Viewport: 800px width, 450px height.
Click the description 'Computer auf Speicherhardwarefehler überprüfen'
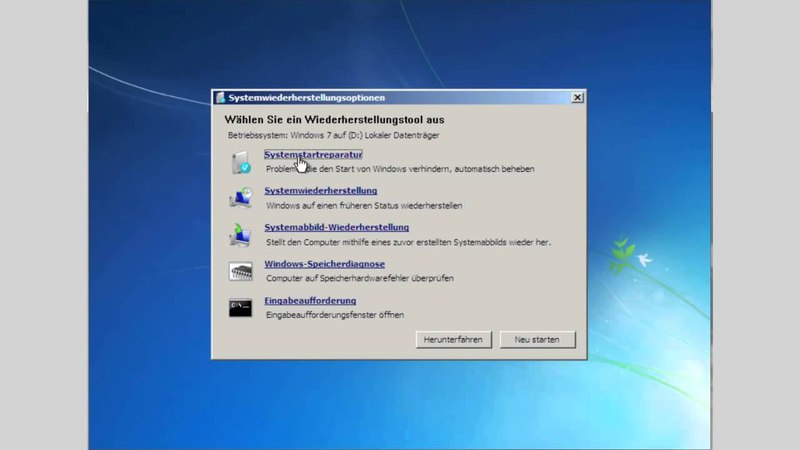click(x=360, y=278)
